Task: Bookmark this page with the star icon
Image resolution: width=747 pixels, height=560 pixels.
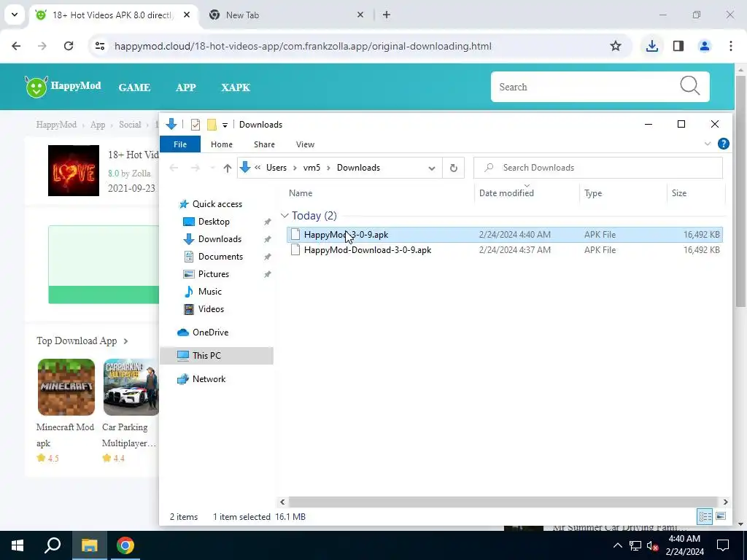Action: coord(616,46)
